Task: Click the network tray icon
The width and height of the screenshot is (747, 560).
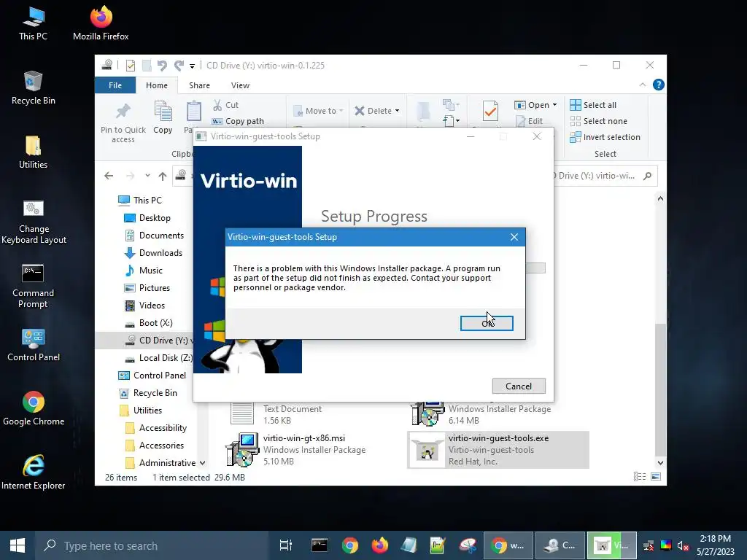Action: click(649, 545)
